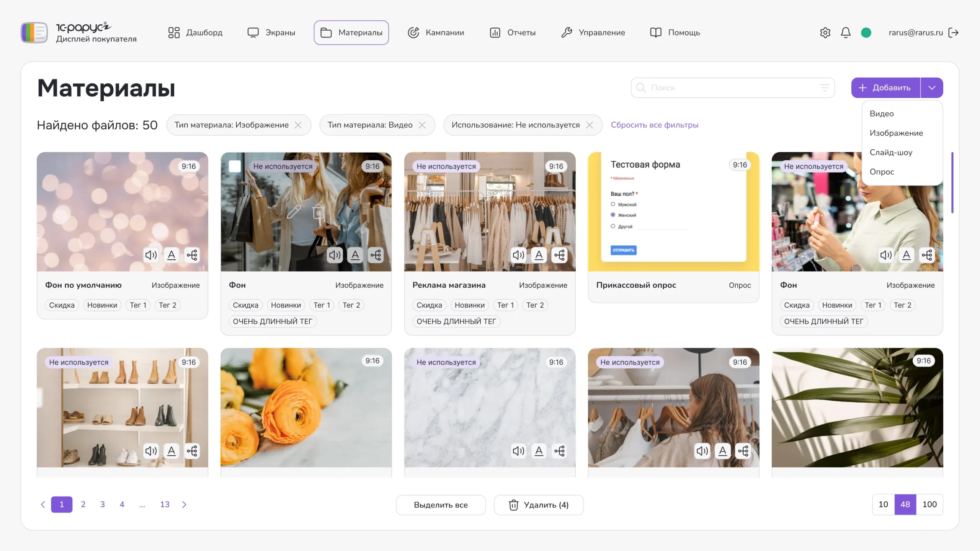
Task: Remove the 'Использование: Не используется' filter
Action: pyautogui.click(x=589, y=125)
